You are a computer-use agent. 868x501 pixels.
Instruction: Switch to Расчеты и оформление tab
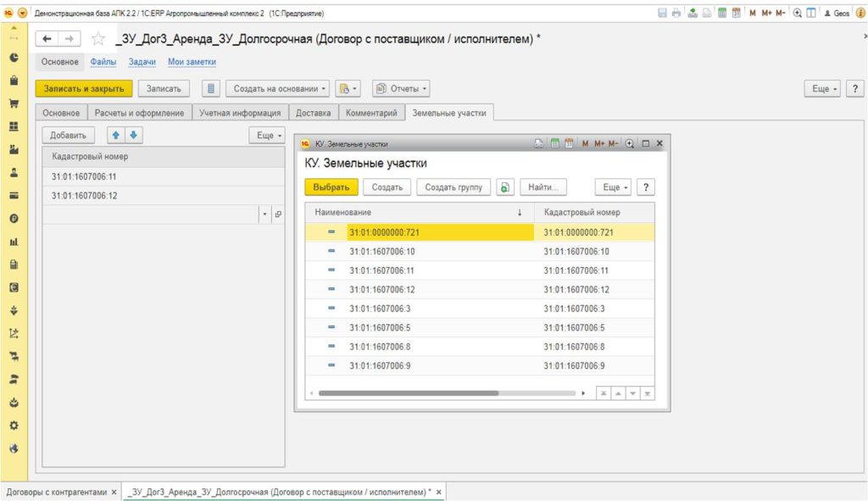[x=139, y=113]
